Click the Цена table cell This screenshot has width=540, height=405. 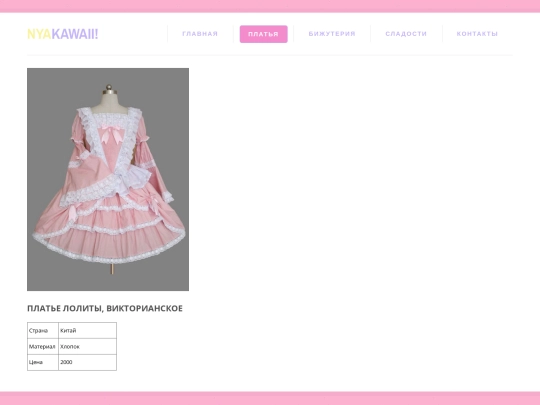click(x=43, y=362)
